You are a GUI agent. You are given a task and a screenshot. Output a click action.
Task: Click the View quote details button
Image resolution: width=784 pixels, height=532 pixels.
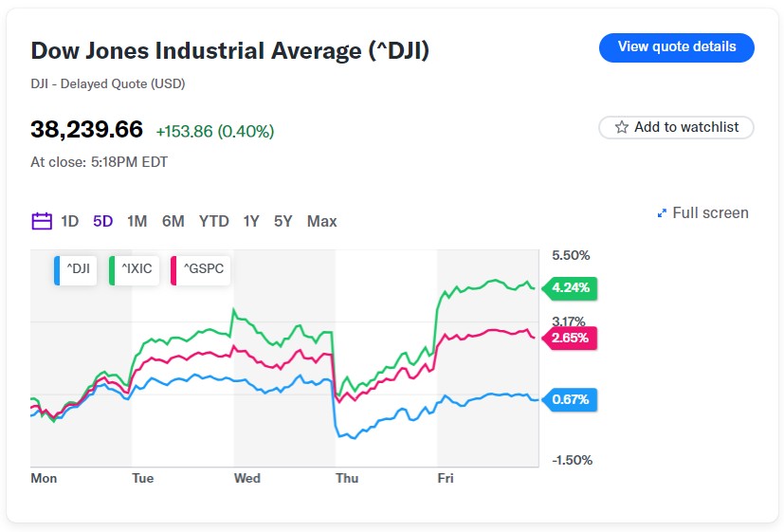click(x=676, y=47)
